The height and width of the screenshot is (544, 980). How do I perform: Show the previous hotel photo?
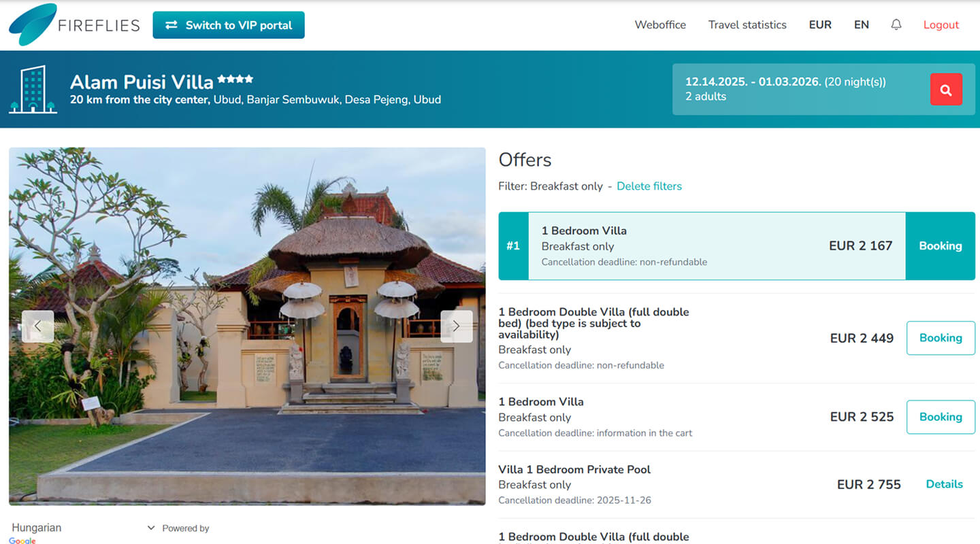pyautogui.click(x=38, y=326)
